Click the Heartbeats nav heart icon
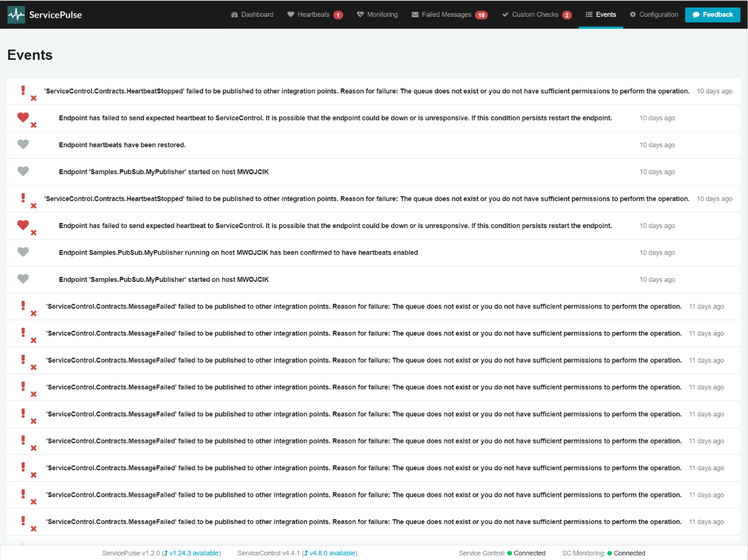 tap(291, 14)
